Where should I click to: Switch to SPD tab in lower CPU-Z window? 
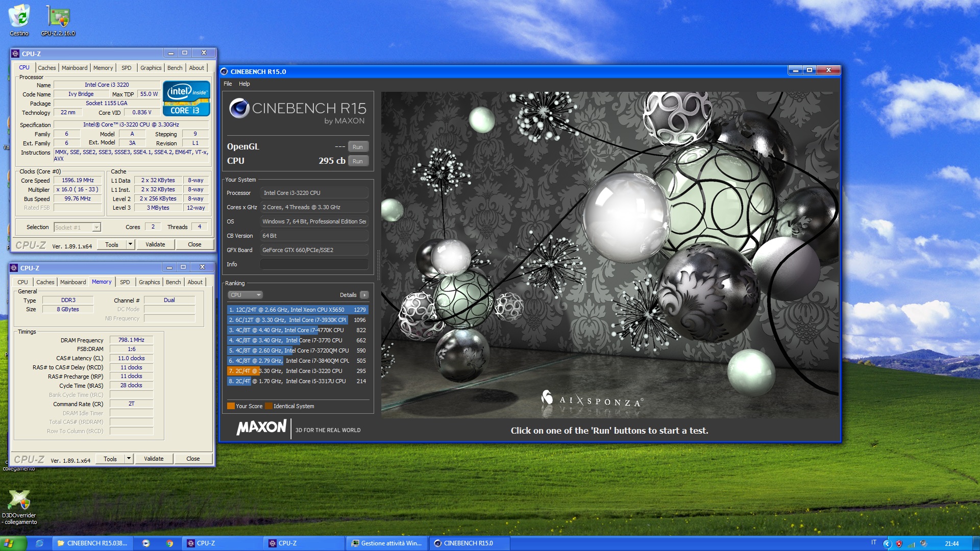tap(125, 282)
